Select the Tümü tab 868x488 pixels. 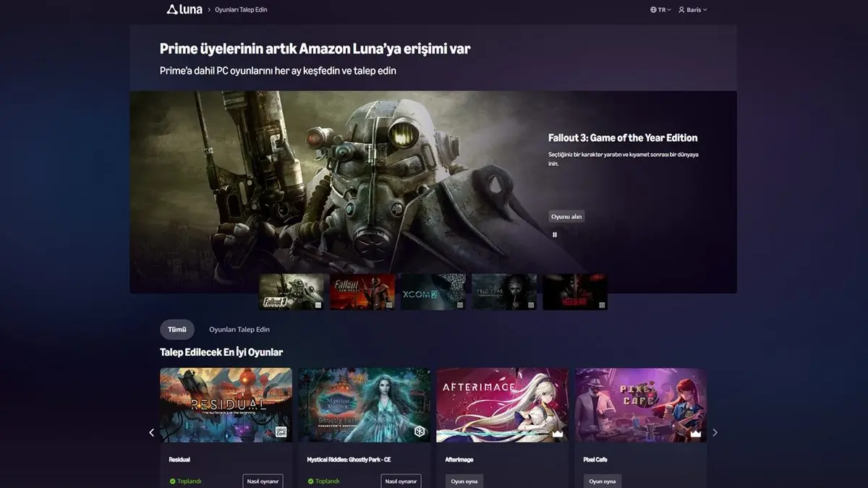coord(177,330)
